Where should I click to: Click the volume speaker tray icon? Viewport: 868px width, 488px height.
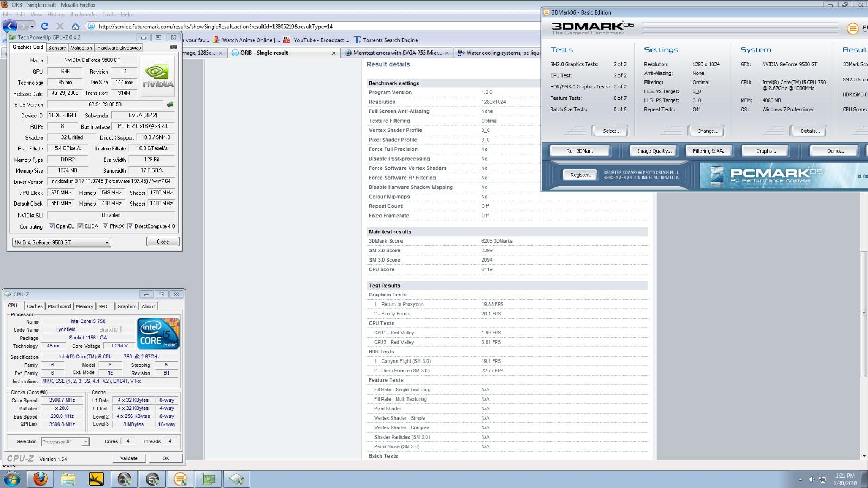[x=812, y=479]
